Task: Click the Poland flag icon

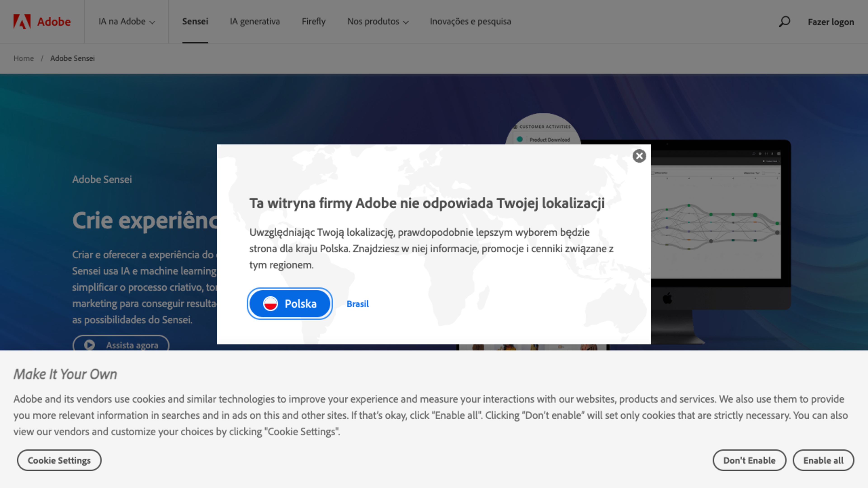Action: (270, 303)
